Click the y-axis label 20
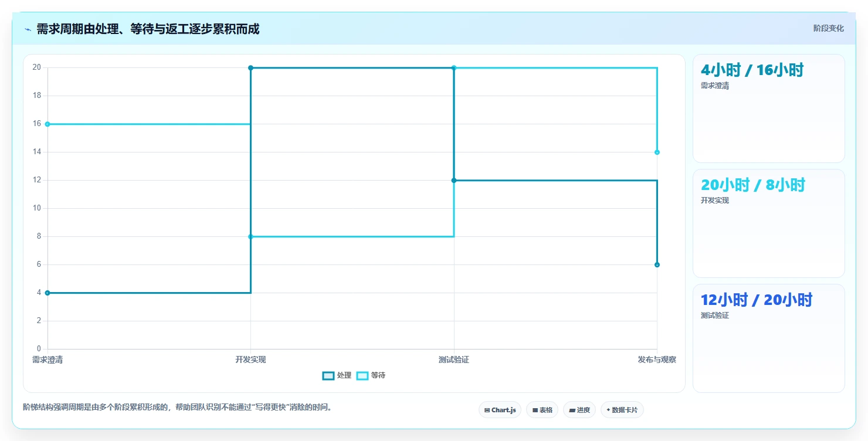868x441 pixels. point(36,67)
